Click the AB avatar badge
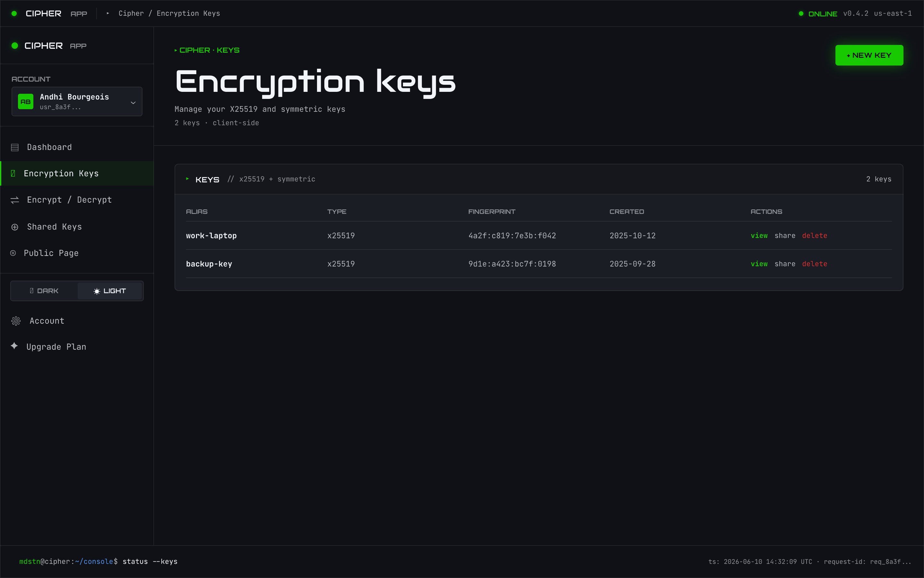Image resolution: width=924 pixels, height=578 pixels. (x=26, y=101)
